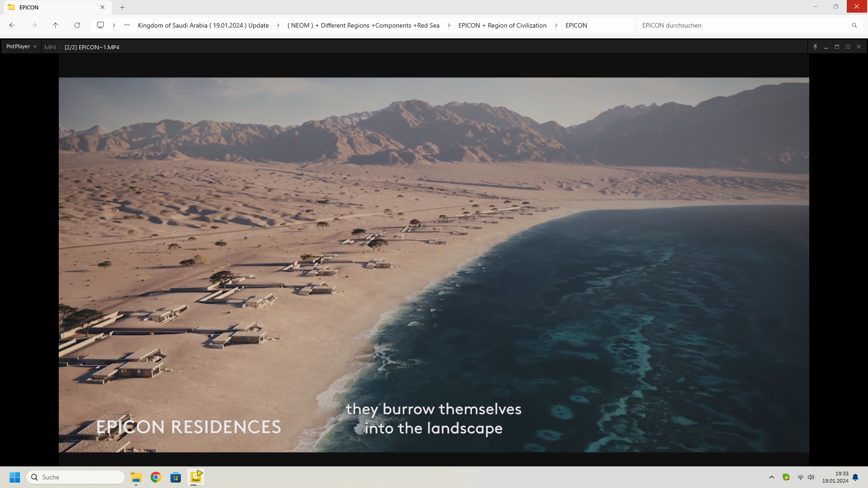Viewport: 868px width, 488px height.
Task: Go forward in File Explorer
Action: [34, 25]
